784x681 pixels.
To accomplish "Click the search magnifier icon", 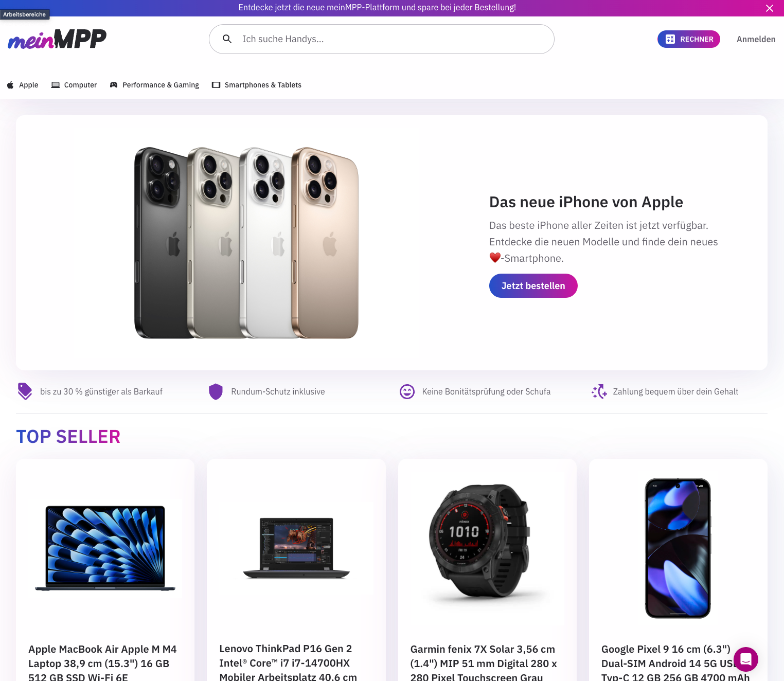I will [227, 39].
